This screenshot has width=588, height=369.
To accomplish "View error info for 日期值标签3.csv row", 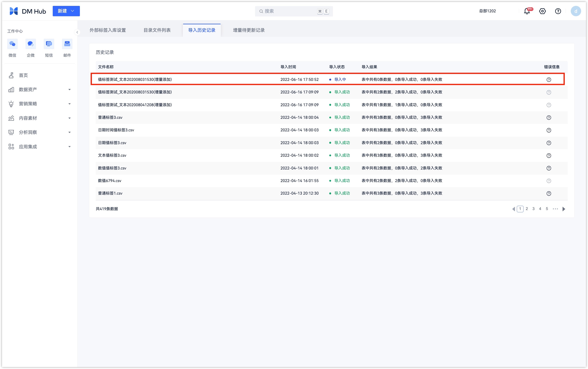I will coord(549,143).
